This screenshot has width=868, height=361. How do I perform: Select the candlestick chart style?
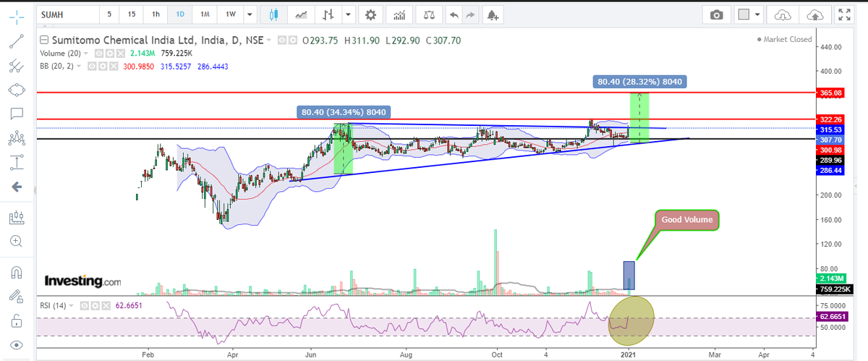pos(273,14)
